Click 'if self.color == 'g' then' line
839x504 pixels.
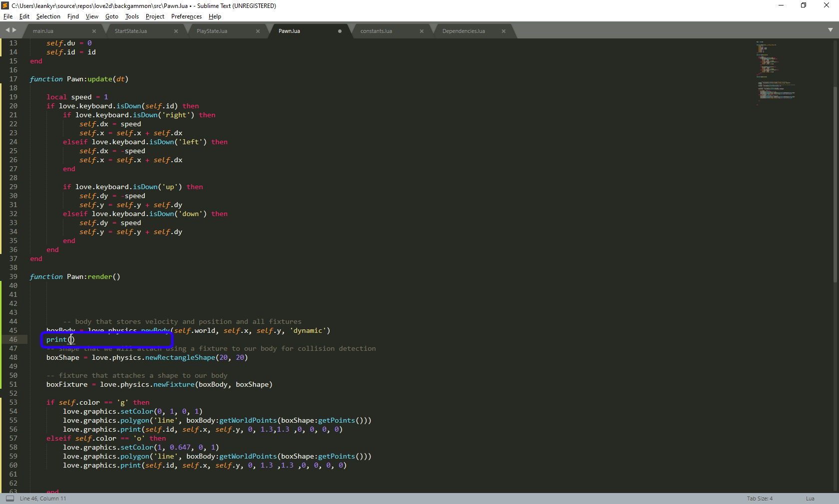(x=98, y=402)
